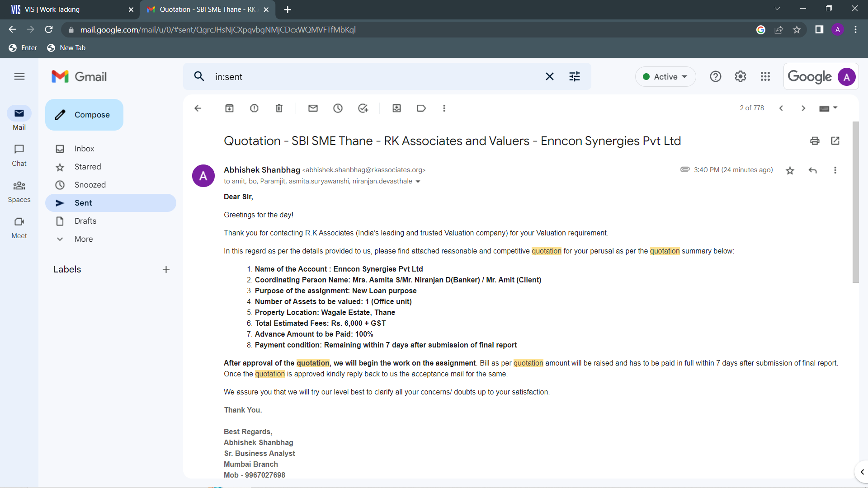
Task: Show advanced search options
Action: (x=575, y=77)
